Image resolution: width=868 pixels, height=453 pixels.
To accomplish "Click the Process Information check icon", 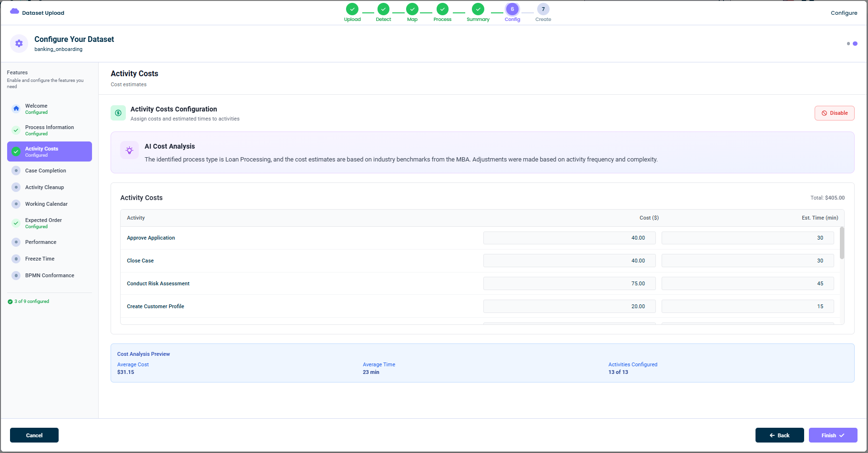I will (16, 130).
